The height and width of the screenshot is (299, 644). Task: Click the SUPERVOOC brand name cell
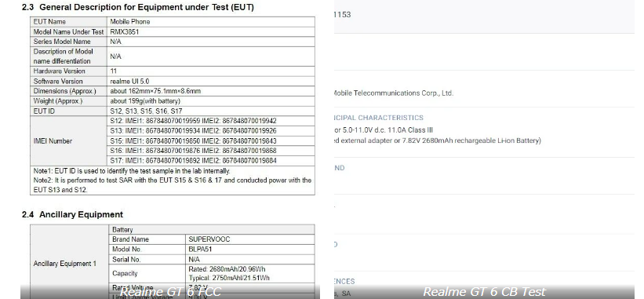coord(250,239)
